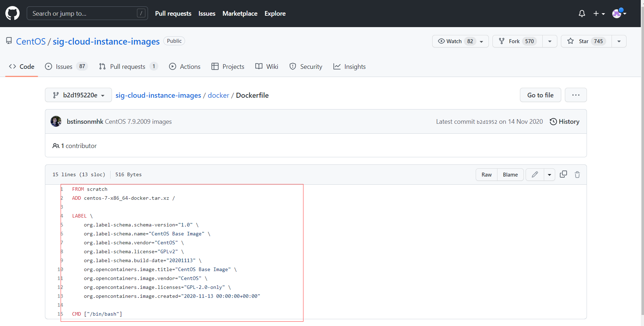644x326 pixels.
Task: Switch to the repository Issues tab
Action: 66,67
